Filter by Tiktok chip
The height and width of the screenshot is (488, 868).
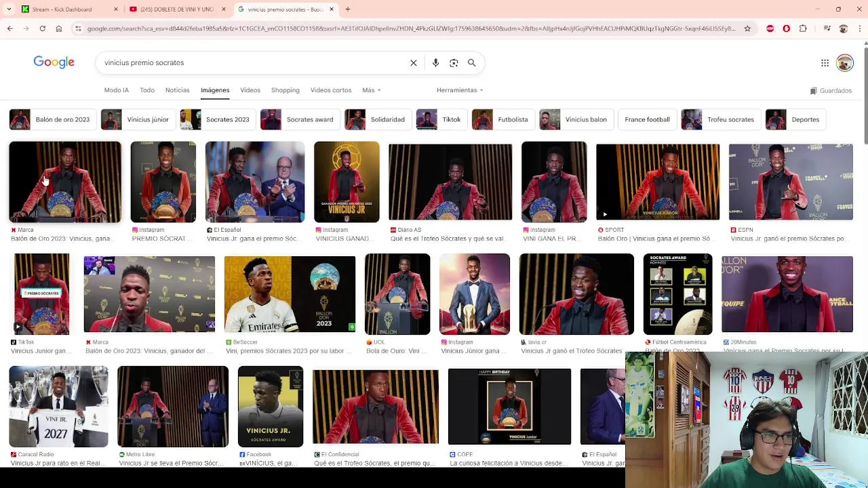[x=441, y=119]
